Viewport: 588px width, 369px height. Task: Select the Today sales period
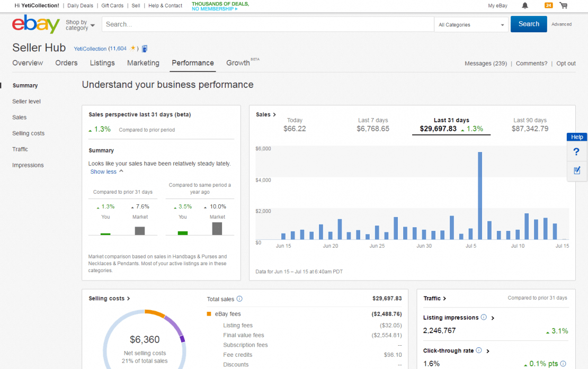[x=295, y=123]
